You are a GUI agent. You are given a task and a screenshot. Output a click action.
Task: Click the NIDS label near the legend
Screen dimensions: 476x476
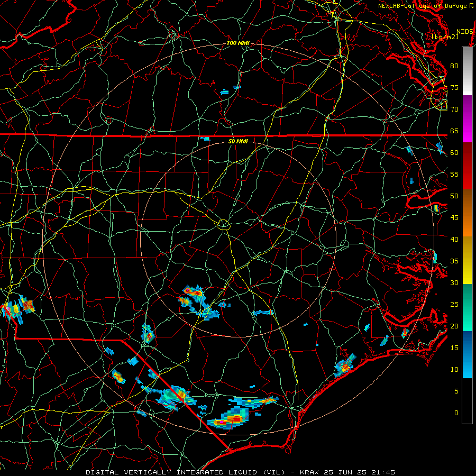click(464, 32)
